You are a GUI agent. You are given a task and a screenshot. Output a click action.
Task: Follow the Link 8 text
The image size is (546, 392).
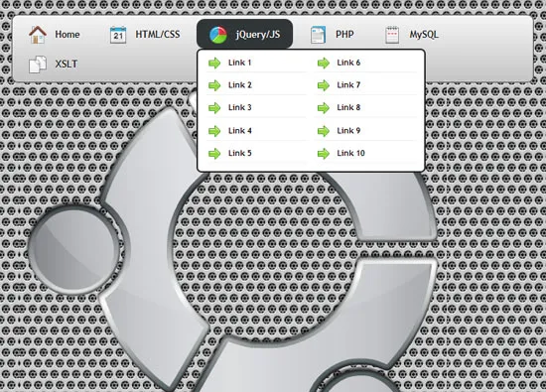point(348,107)
